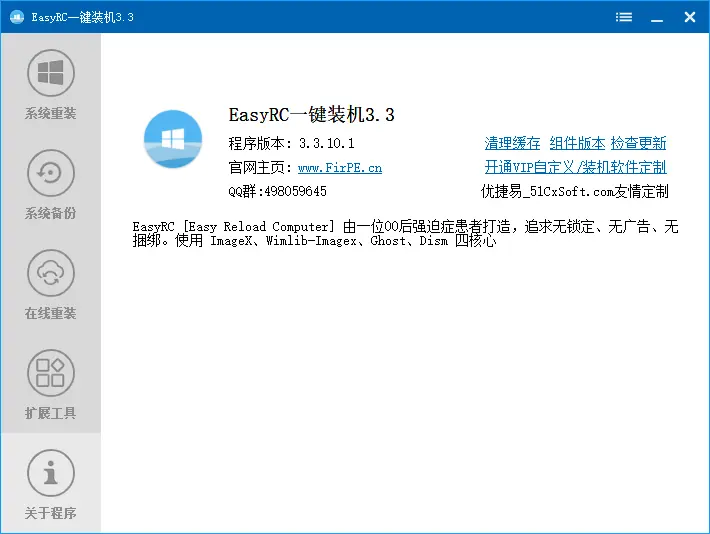Click 检查更新 to check for updates
Viewport: 710px width, 534px height.
638,144
